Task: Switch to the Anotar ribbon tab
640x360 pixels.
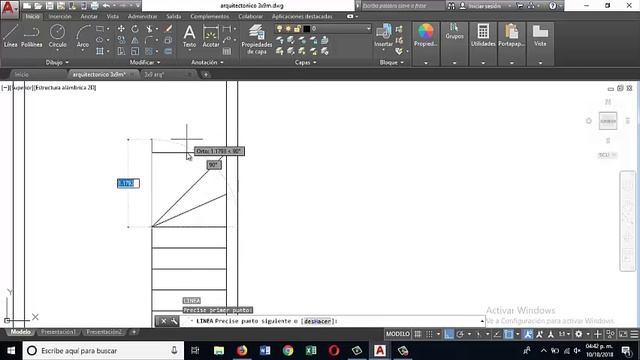Action: coord(89,16)
